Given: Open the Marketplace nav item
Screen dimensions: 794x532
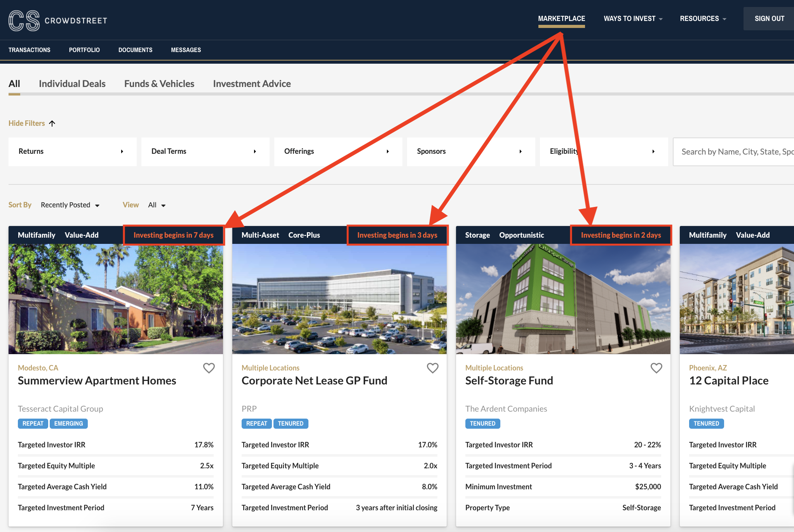Looking at the screenshot, I should [561, 19].
